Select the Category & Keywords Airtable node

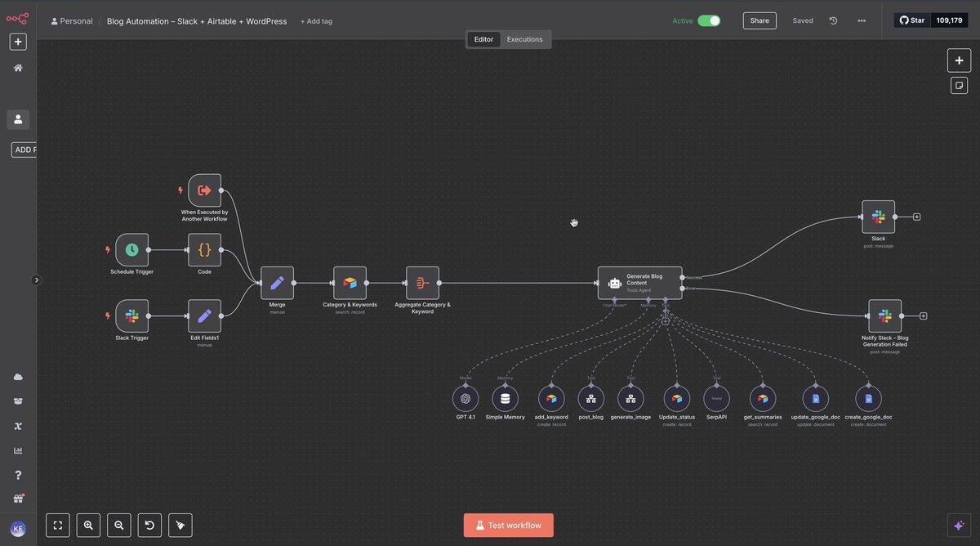[x=350, y=283]
